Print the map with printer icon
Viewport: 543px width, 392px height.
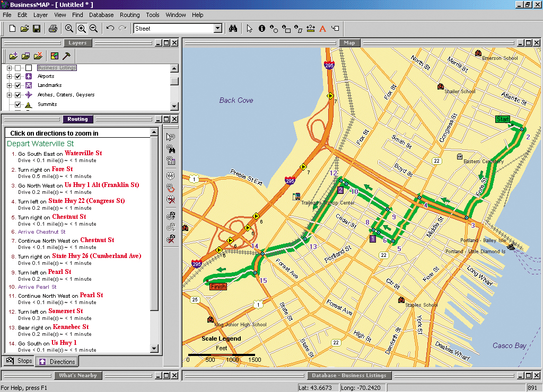click(x=53, y=29)
